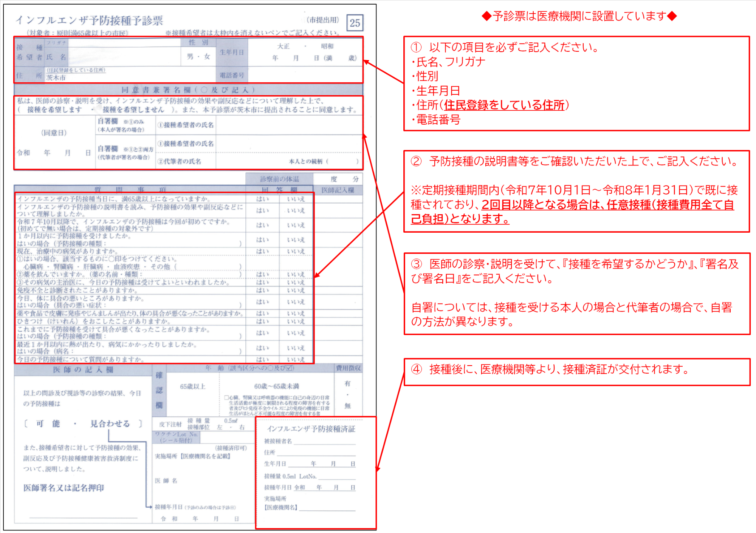Click the underlined 住民登録をしている住所 text
Image resolution: width=756 pixels, height=533 pixels.
click(x=504, y=105)
